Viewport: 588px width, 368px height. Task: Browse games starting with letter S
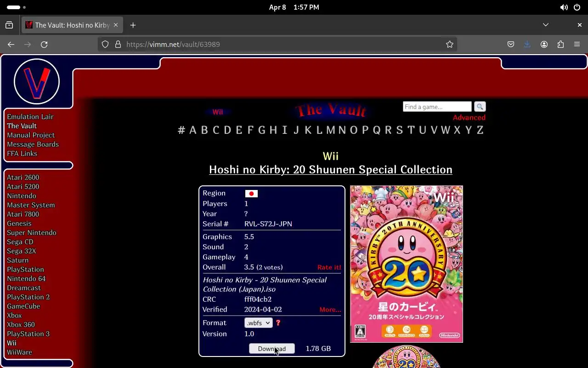click(x=400, y=130)
